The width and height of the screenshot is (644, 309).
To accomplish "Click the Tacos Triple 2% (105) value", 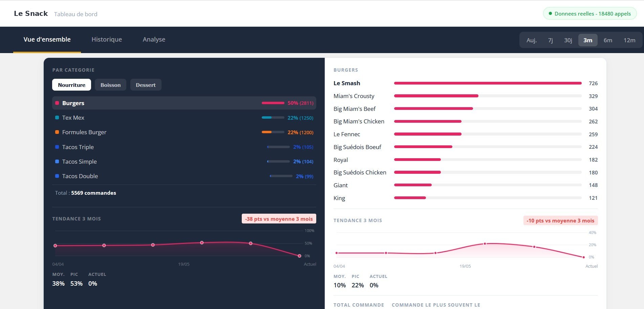I will (303, 147).
